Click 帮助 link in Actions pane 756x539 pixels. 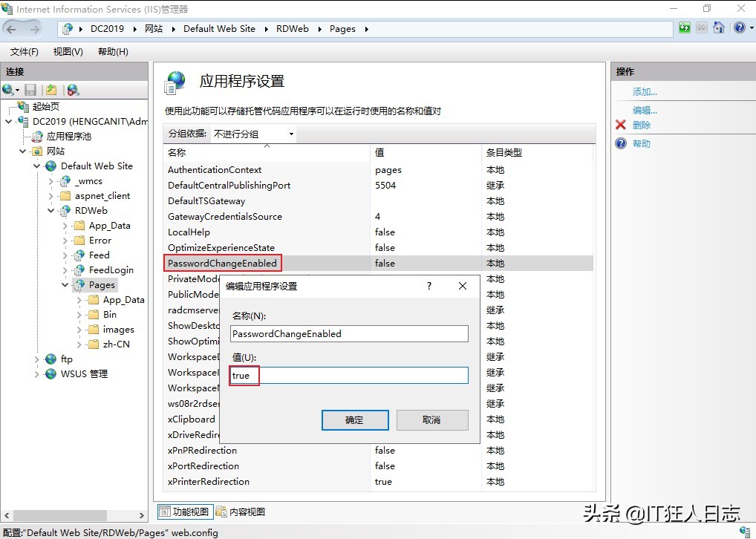[x=641, y=144]
